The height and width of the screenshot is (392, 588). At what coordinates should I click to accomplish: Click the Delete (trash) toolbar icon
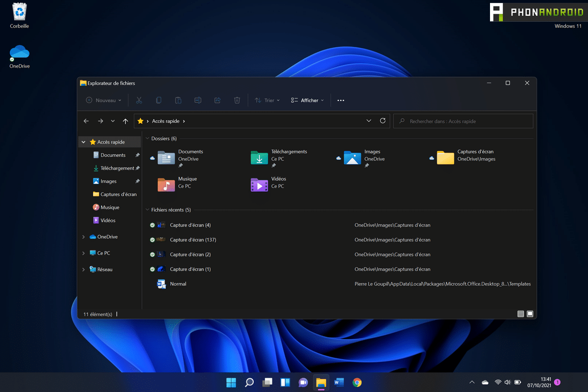237,100
